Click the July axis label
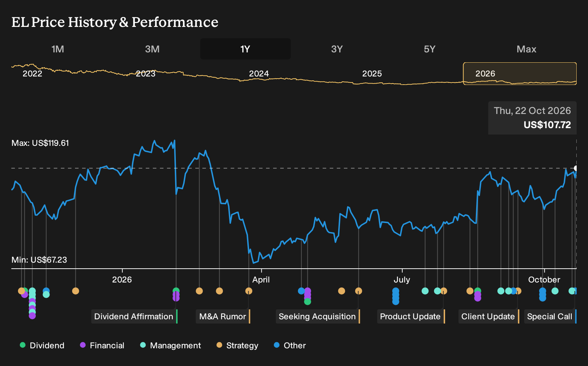 (x=402, y=280)
